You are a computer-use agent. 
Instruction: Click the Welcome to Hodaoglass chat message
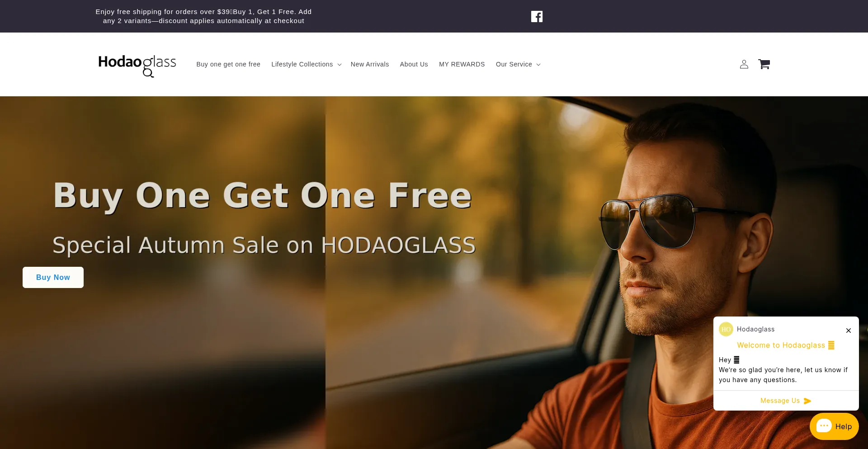pos(786,345)
